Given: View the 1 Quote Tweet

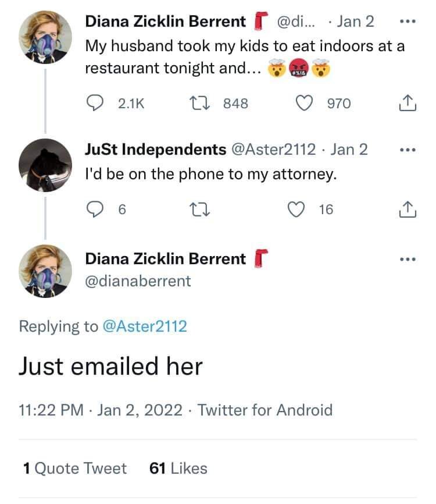Looking at the screenshot, I should point(75,468).
